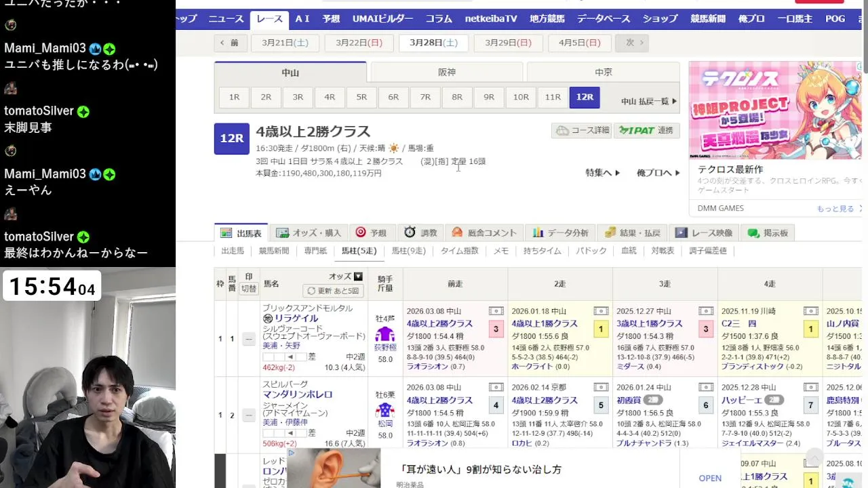Play video for 2025.11.19 川崎 race
This screenshot has width=868, height=488.
[811, 311]
